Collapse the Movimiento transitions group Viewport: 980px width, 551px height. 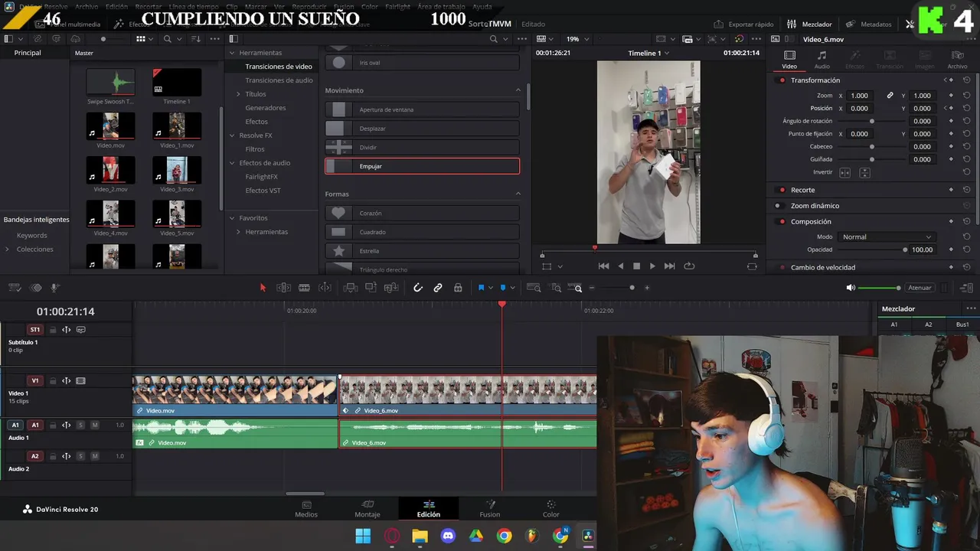coord(518,90)
